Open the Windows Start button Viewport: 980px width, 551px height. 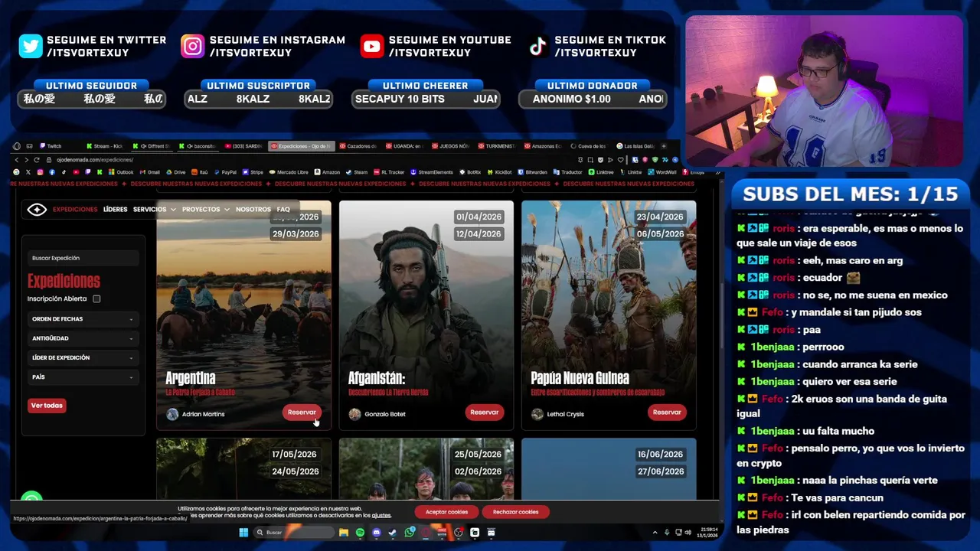[243, 532]
